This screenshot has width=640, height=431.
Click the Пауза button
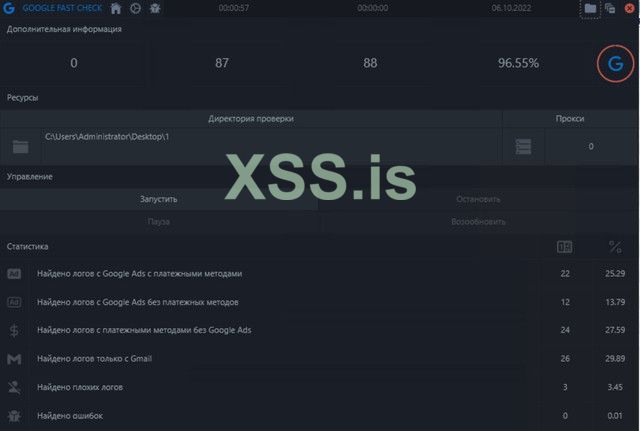159,222
